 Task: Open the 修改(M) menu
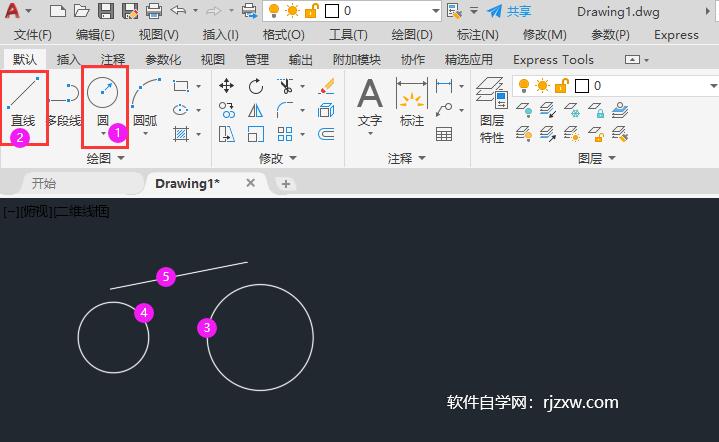pyautogui.click(x=545, y=35)
